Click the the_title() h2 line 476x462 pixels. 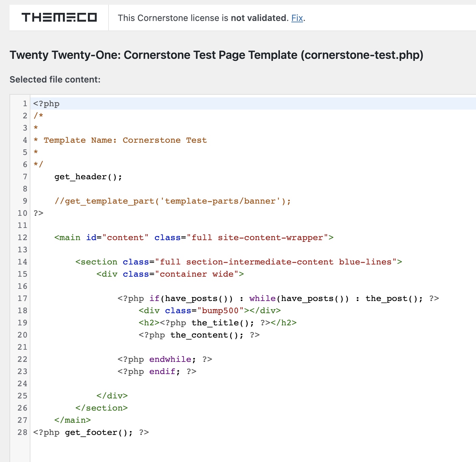coord(217,323)
